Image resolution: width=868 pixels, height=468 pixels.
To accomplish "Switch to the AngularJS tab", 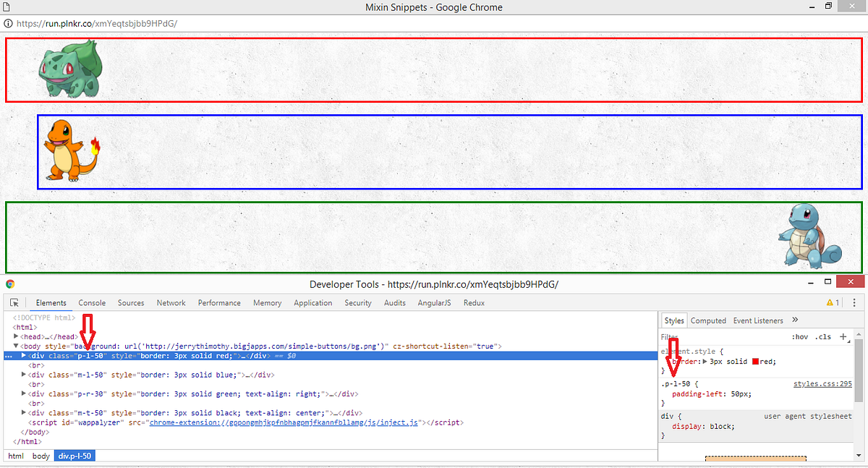I will click(x=434, y=303).
